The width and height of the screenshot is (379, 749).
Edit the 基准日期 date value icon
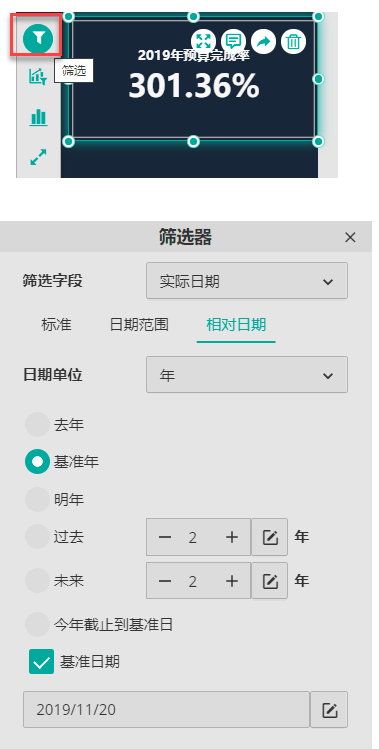coord(329,709)
